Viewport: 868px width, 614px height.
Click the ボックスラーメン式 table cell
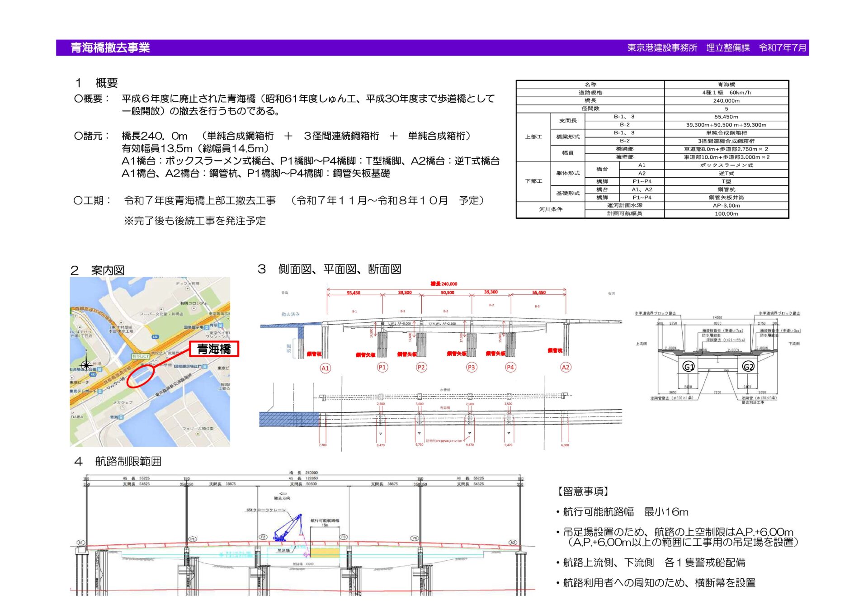(726, 165)
